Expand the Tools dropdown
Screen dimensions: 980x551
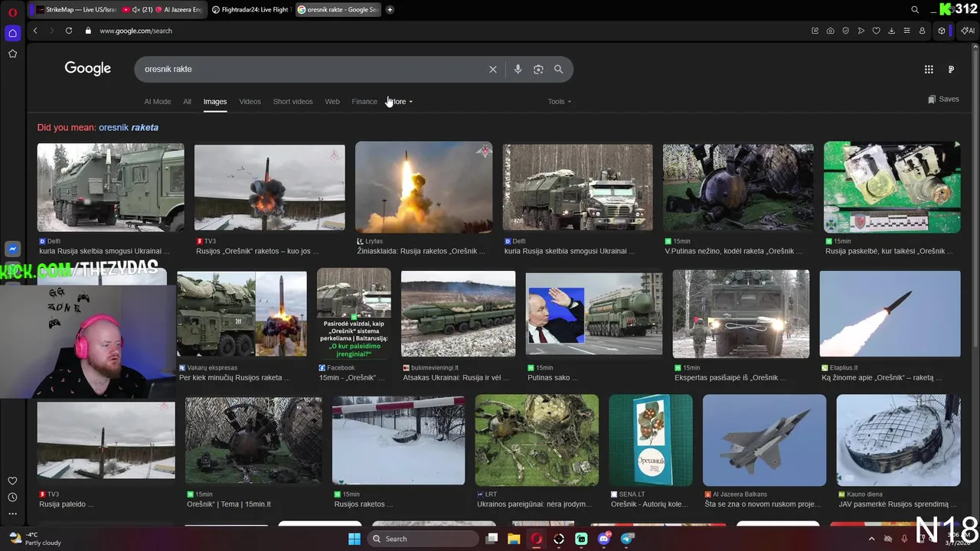tap(560, 102)
